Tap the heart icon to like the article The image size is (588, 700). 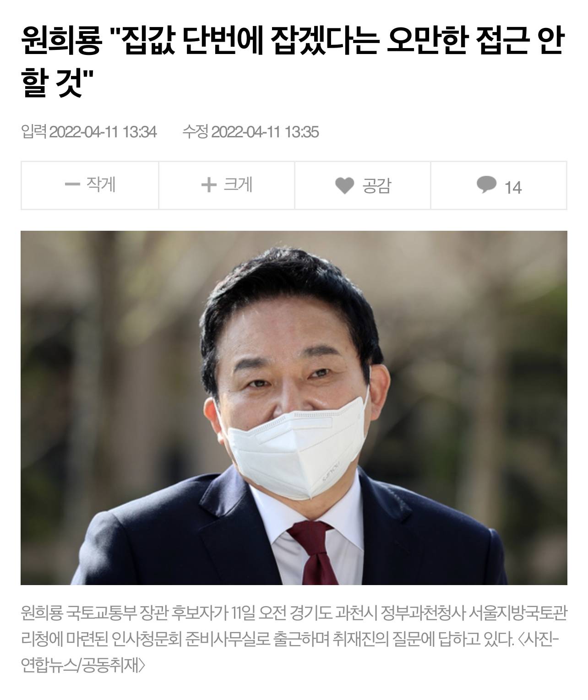coord(344,185)
